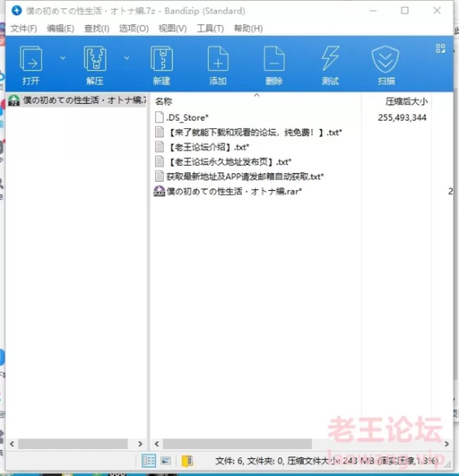This screenshot has width=459, height=476.
Task: Minimize the Bandizip window
Action: pos(373,11)
